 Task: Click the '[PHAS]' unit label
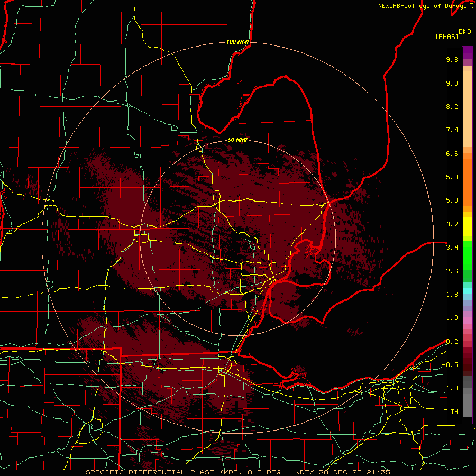pos(447,36)
